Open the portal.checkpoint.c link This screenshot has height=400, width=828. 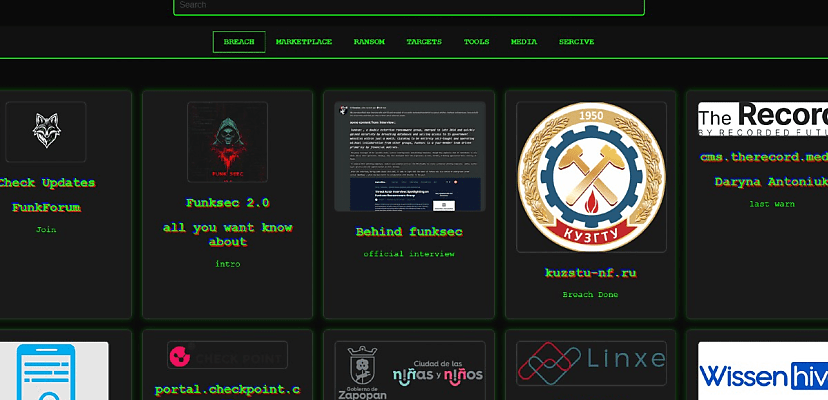[228, 390]
